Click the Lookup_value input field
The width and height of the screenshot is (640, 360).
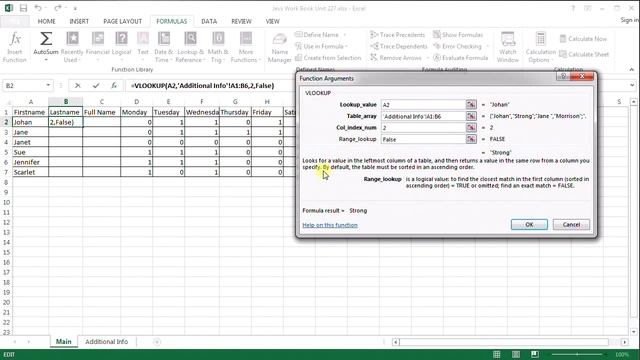click(x=423, y=104)
